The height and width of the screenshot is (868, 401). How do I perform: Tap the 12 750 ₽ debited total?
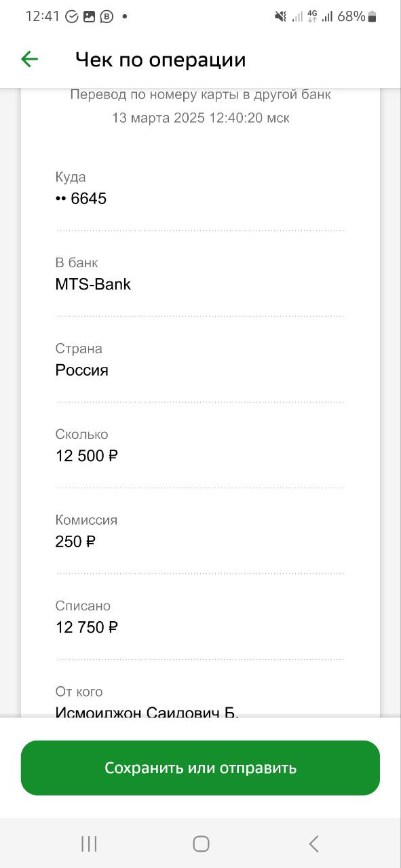click(x=87, y=627)
